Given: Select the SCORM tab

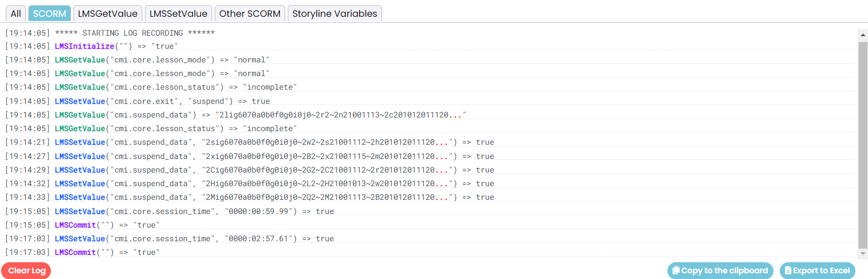Looking at the screenshot, I should point(49,14).
